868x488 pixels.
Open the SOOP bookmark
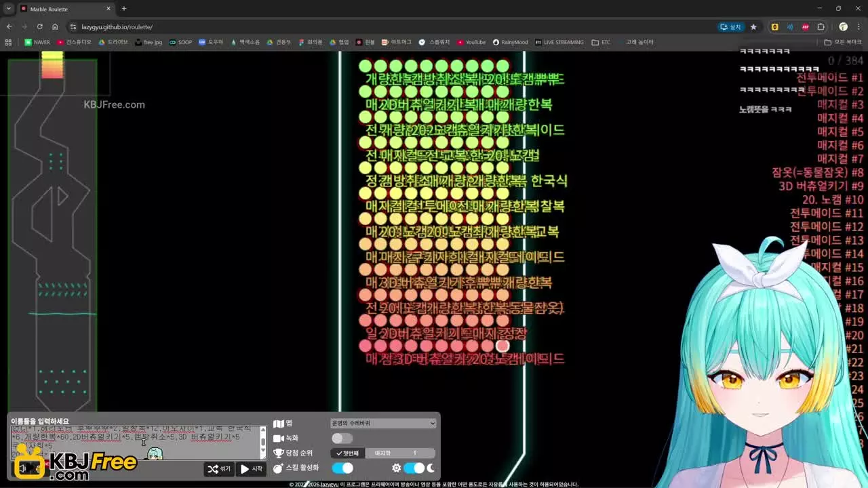click(180, 42)
